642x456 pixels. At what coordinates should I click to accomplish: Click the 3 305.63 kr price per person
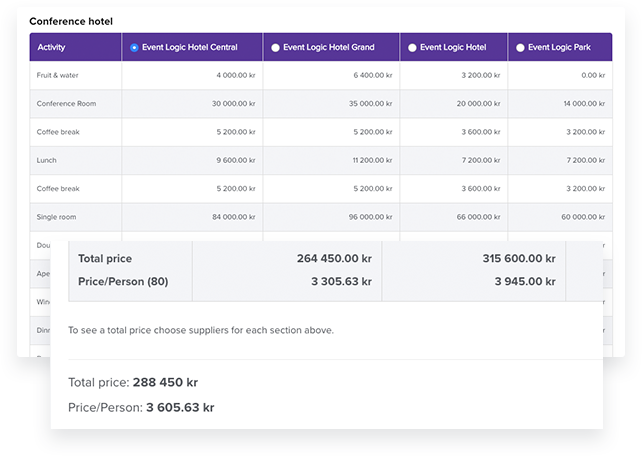click(341, 282)
